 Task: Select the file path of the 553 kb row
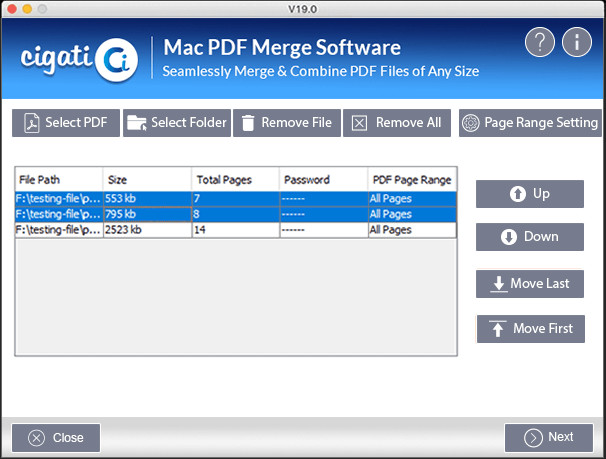tap(59, 199)
